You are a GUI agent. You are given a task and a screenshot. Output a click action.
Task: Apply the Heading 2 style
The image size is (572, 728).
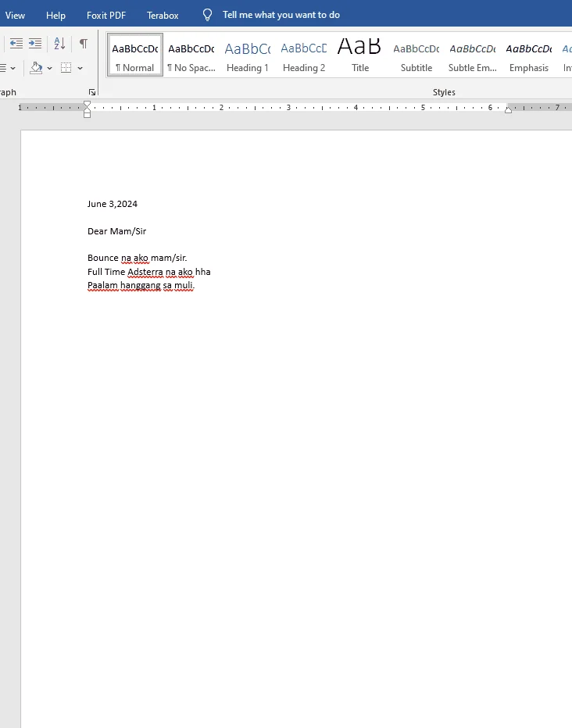(304, 55)
